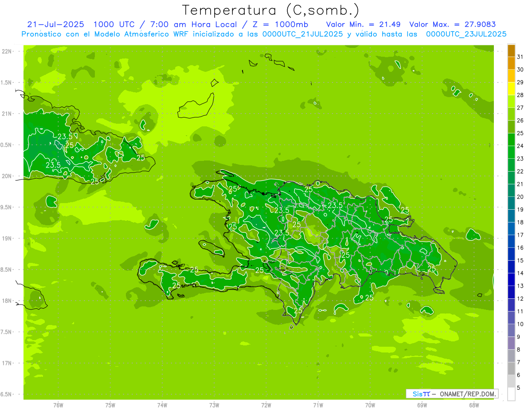Click the "10" label on the color scale

[x=520, y=325]
